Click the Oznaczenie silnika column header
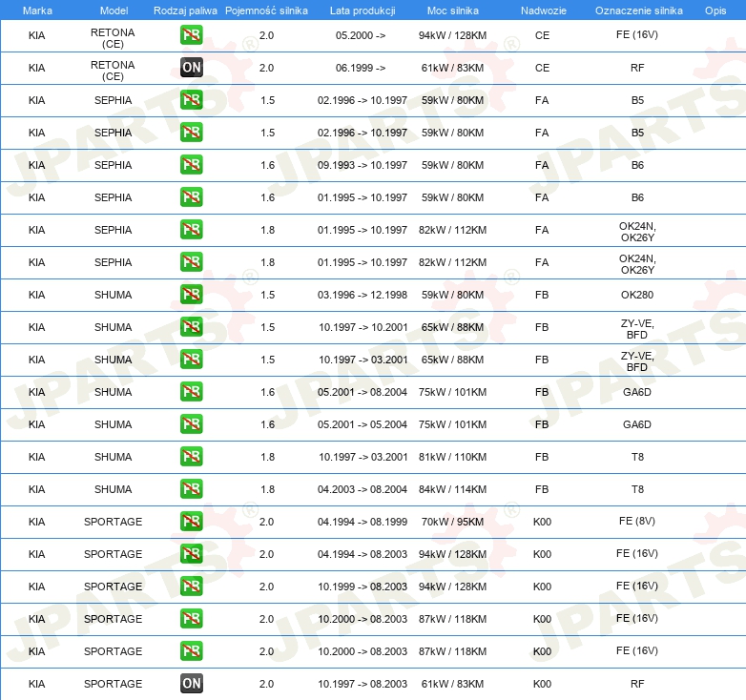 point(639,10)
